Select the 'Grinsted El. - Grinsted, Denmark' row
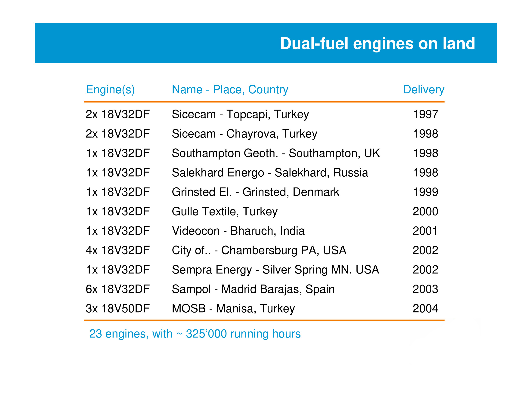532x393 pixels. point(255,192)
